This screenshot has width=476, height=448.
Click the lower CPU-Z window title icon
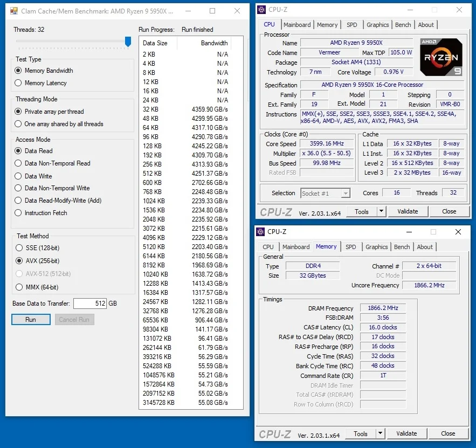[x=260, y=232]
